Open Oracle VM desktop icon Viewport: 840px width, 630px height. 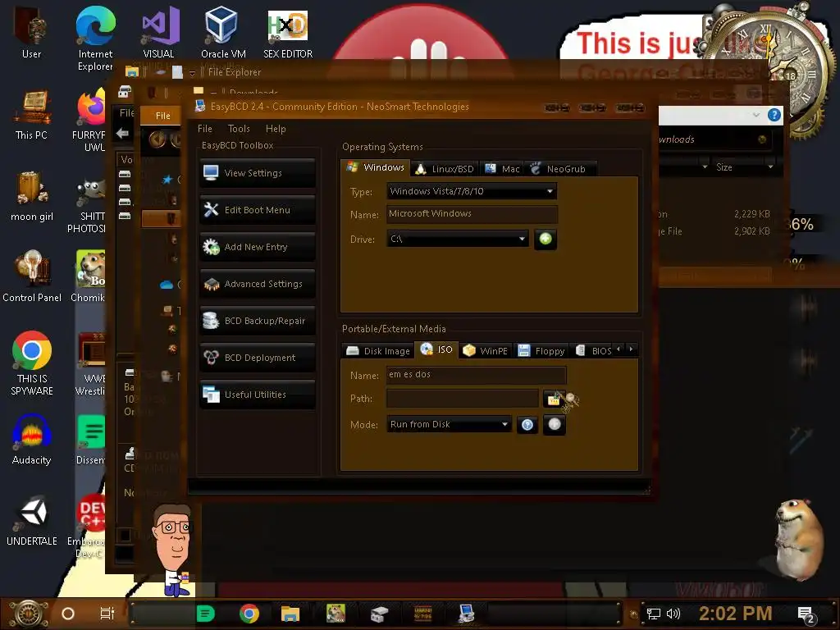tap(223, 32)
